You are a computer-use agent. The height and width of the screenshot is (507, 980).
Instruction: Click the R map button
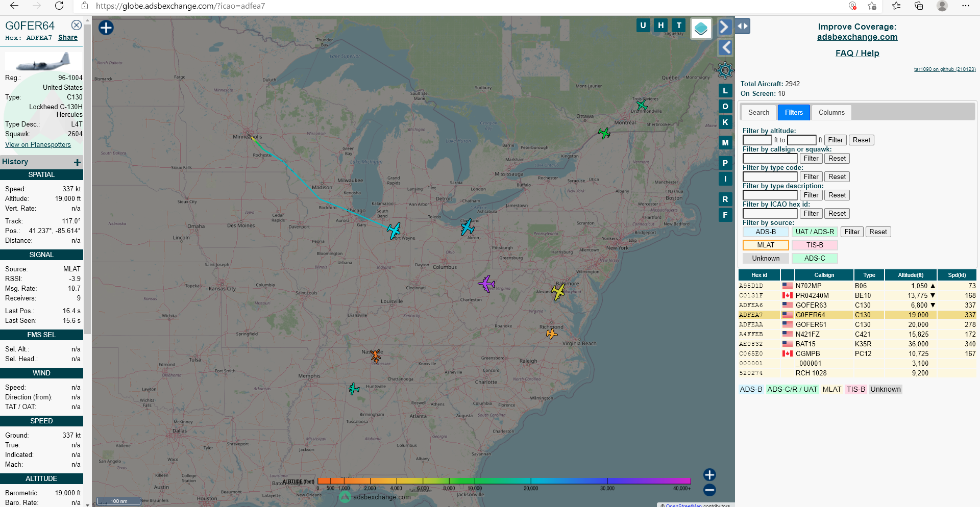pos(725,199)
